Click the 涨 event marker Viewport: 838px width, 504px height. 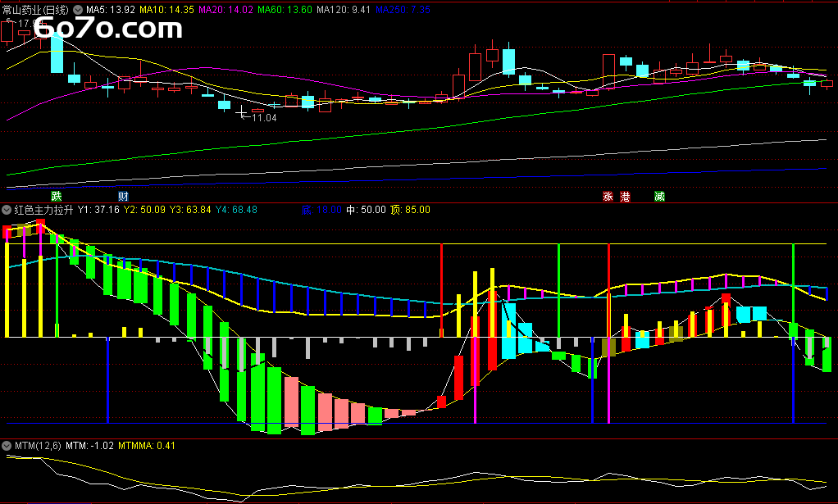tap(608, 196)
